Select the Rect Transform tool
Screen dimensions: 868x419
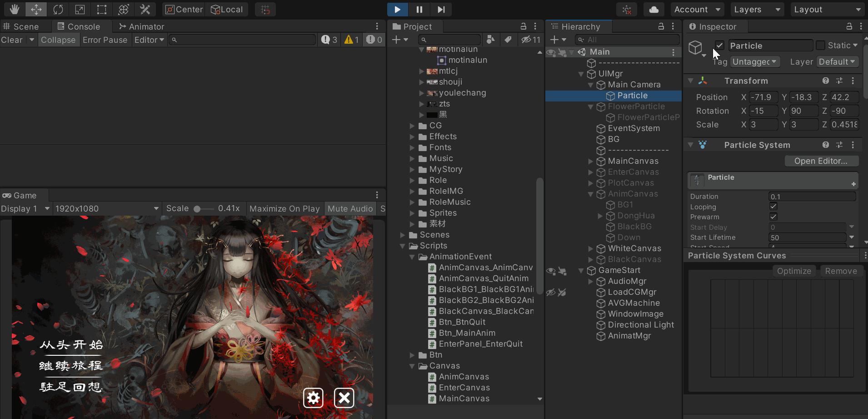(x=102, y=9)
